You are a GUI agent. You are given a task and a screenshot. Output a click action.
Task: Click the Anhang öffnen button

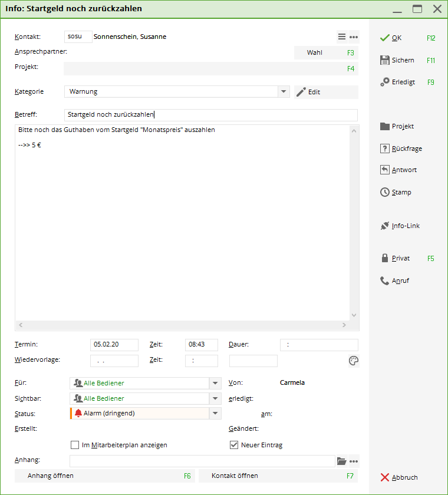pos(105,476)
